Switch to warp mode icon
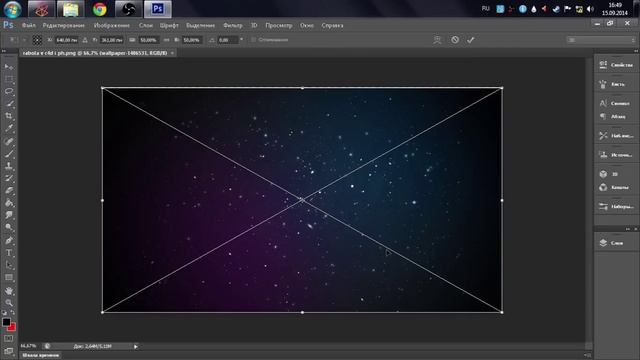This screenshot has height=360, width=640. pos(437,40)
